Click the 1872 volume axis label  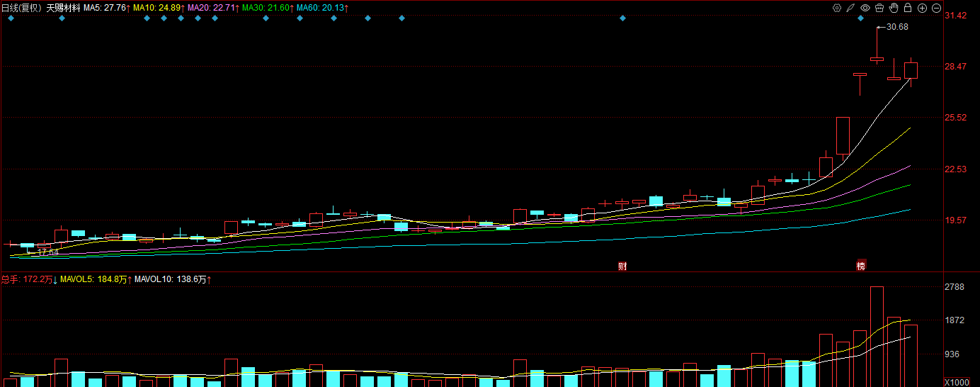click(955, 320)
